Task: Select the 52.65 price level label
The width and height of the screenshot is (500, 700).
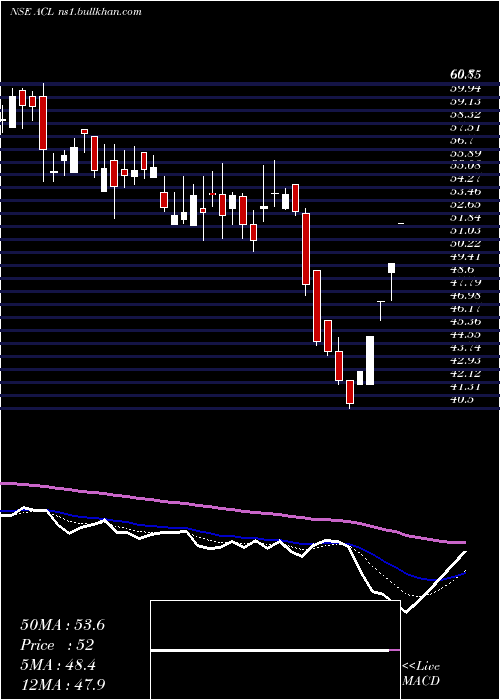Action: [x=465, y=205]
